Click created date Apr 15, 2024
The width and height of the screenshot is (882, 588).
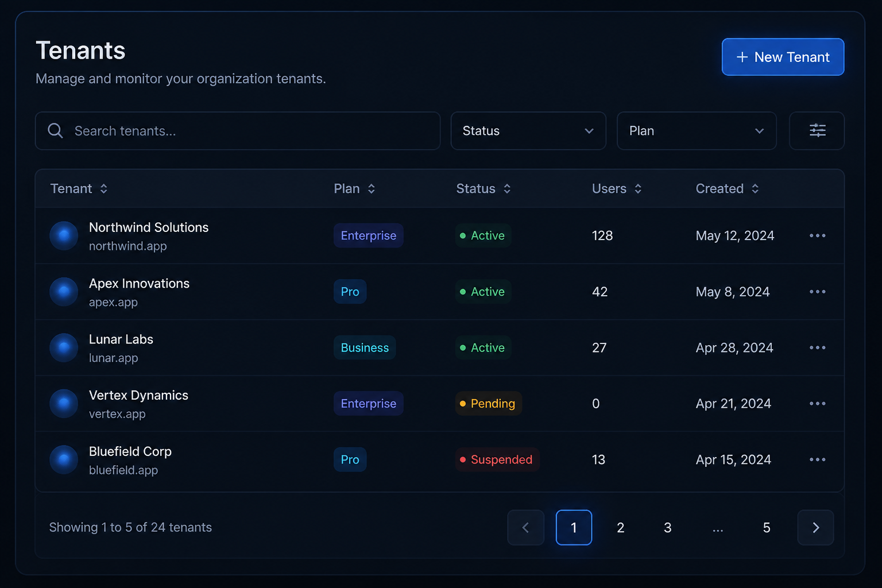pyautogui.click(x=733, y=459)
